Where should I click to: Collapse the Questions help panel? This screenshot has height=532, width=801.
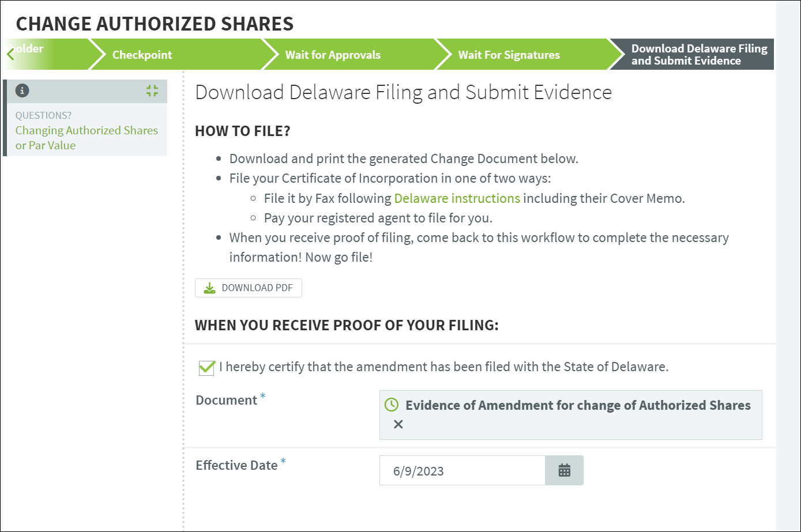coord(152,90)
